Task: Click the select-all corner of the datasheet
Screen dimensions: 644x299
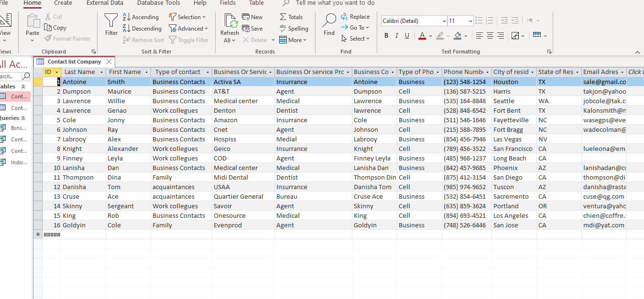Action: point(38,72)
